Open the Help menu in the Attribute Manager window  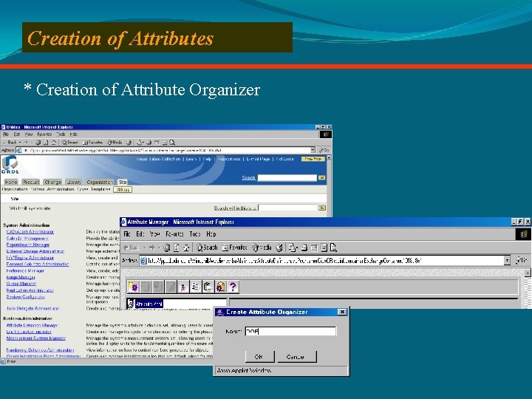click(x=211, y=234)
